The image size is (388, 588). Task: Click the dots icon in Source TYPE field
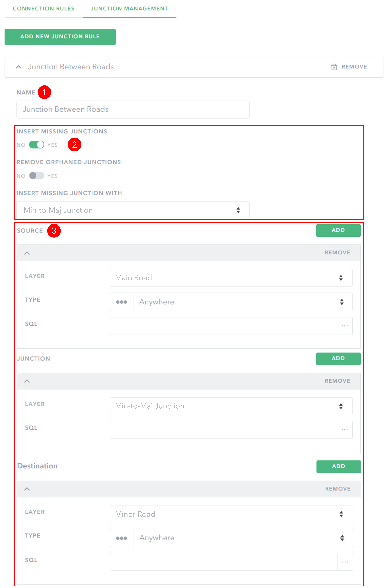point(121,302)
